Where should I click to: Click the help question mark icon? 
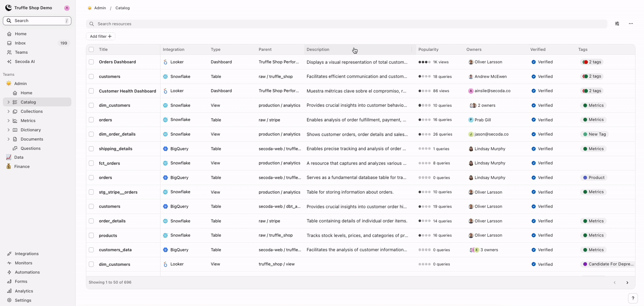633,299
